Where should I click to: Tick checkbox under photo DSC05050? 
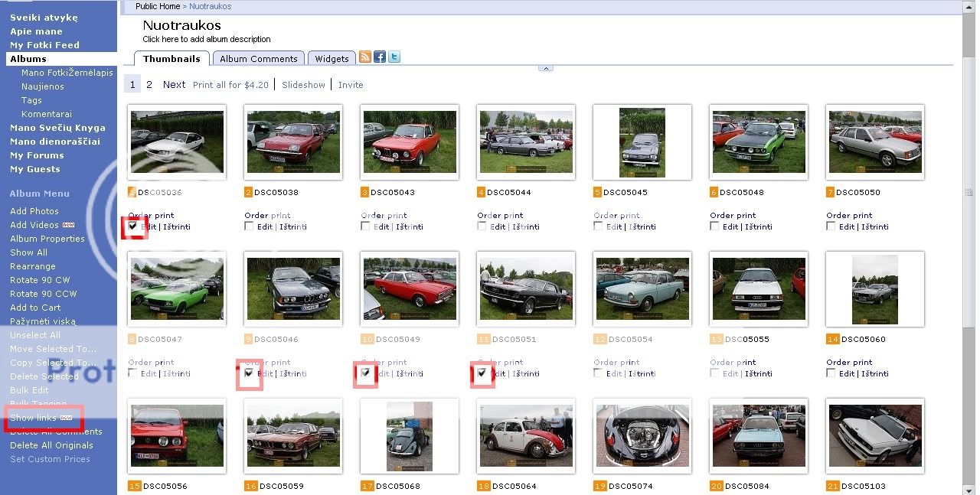click(831, 226)
